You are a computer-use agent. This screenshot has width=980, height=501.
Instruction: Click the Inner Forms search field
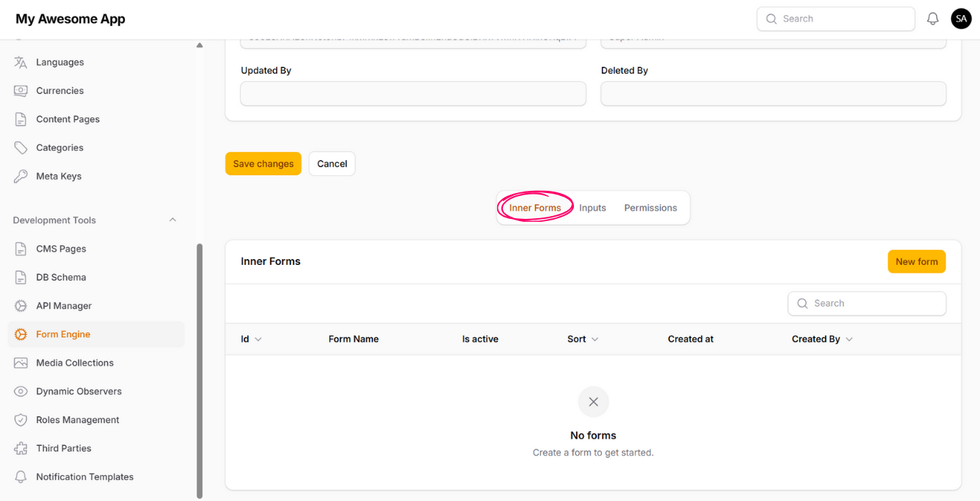point(867,304)
